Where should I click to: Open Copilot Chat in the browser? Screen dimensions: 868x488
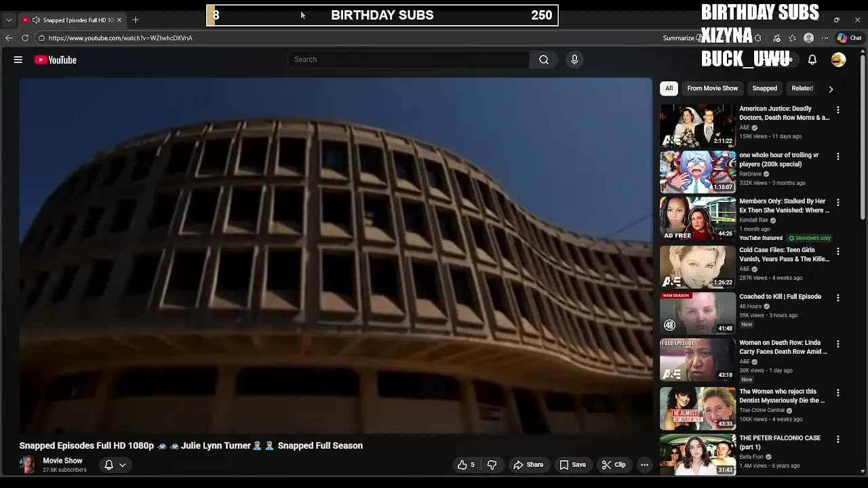coord(850,38)
